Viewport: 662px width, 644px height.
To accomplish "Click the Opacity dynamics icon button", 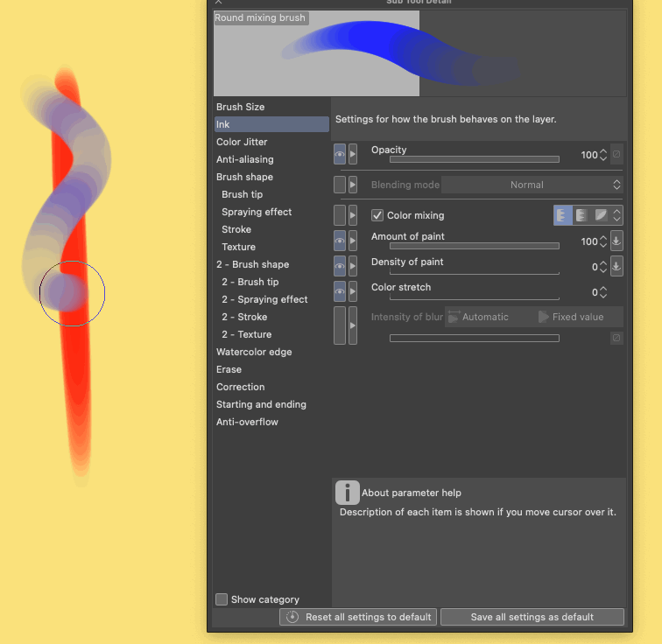I will click(616, 154).
